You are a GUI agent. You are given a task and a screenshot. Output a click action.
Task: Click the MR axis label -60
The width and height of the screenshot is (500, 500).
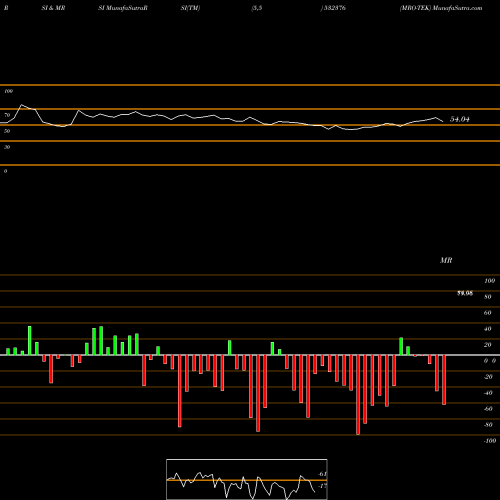pyautogui.click(x=488, y=409)
